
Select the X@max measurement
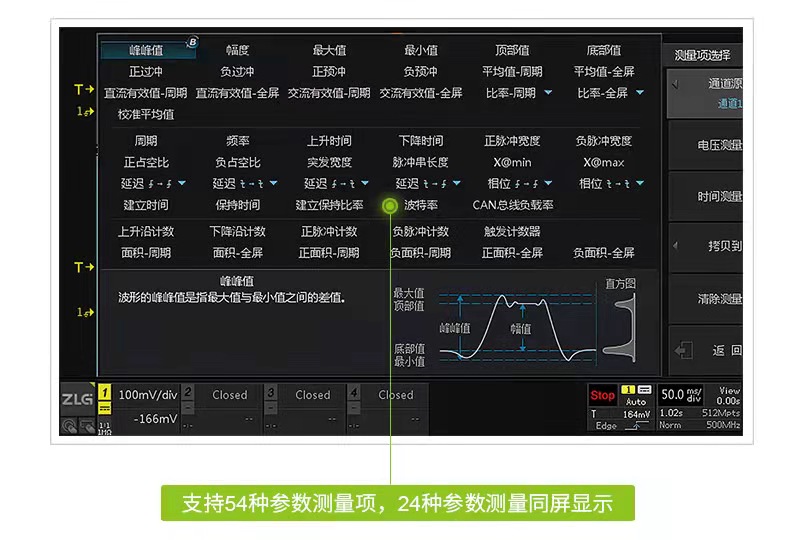pyautogui.click(x=604, y=162)
